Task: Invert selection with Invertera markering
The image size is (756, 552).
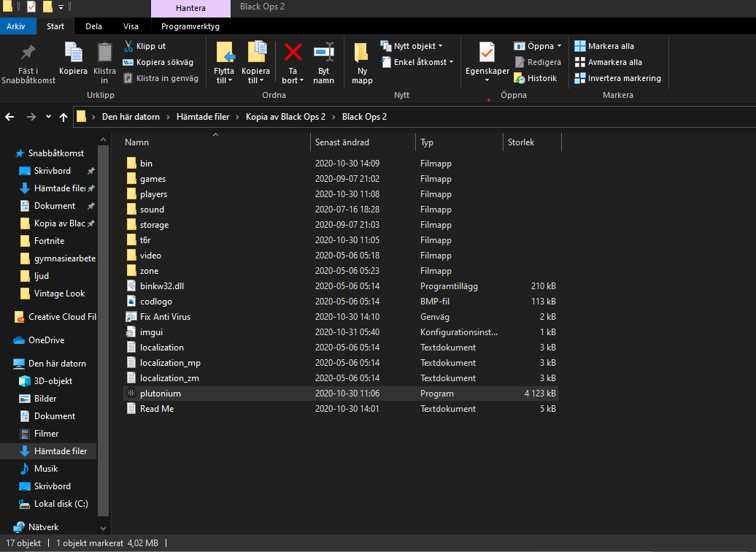Action: (x=617, y=78)
